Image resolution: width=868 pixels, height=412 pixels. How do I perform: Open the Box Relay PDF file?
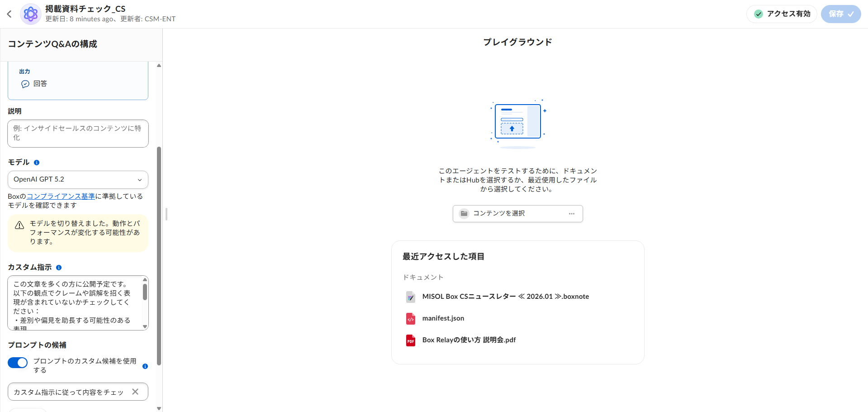pyautogui.click(x=469, y=340)
